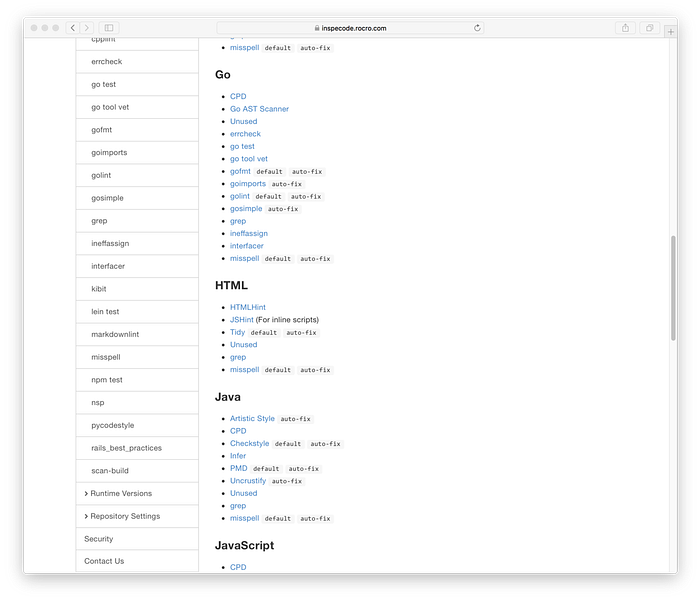The height and width of the screenshot is (600, 699).
Task: Click the inspecode.rocro.com address bar
Action: 350,28
